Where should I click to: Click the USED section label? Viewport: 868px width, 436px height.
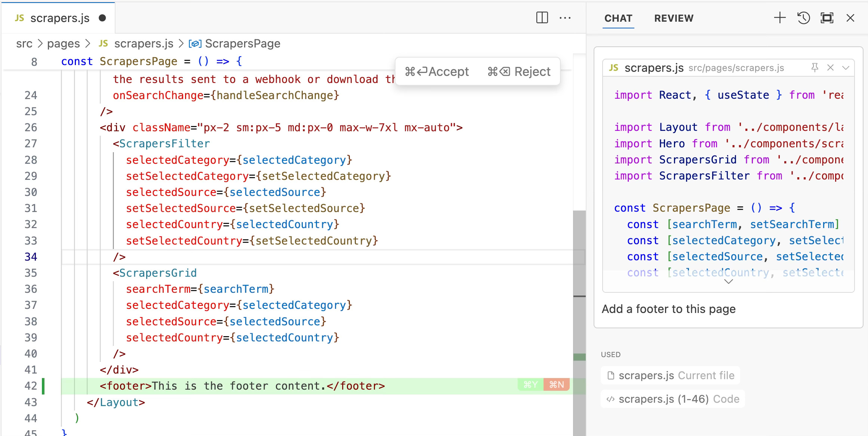610,354
